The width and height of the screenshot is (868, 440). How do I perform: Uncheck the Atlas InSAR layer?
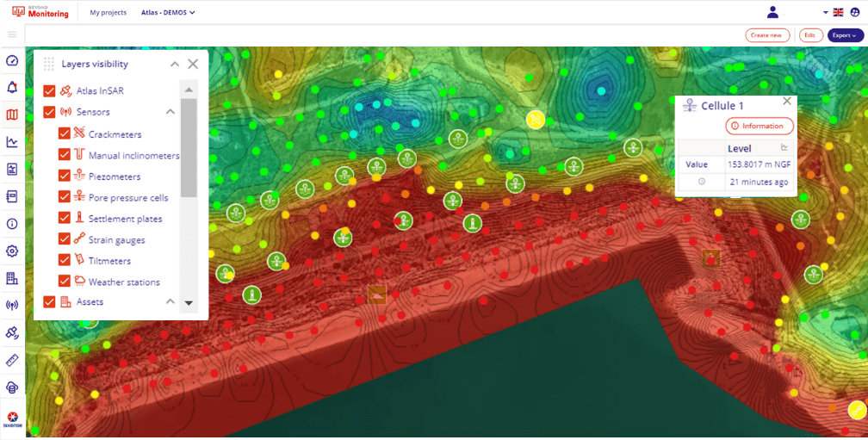tap(49, 90)
